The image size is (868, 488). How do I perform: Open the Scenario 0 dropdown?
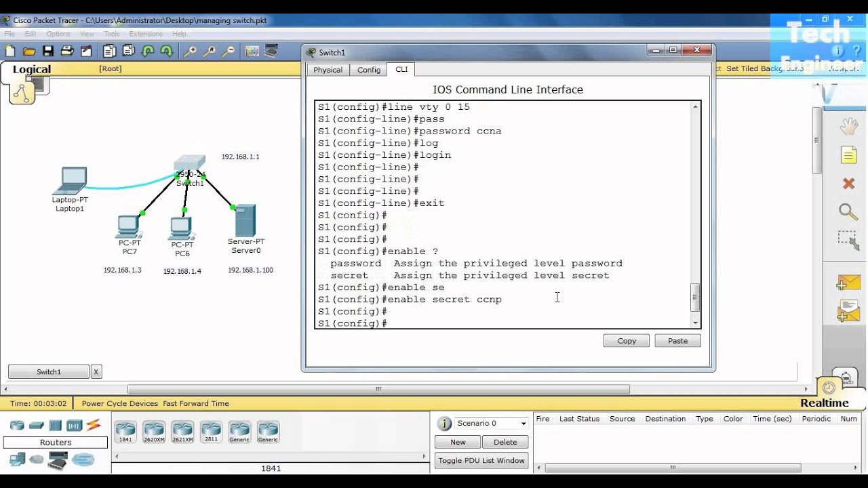pyautogui.click(x=492, y=424)
